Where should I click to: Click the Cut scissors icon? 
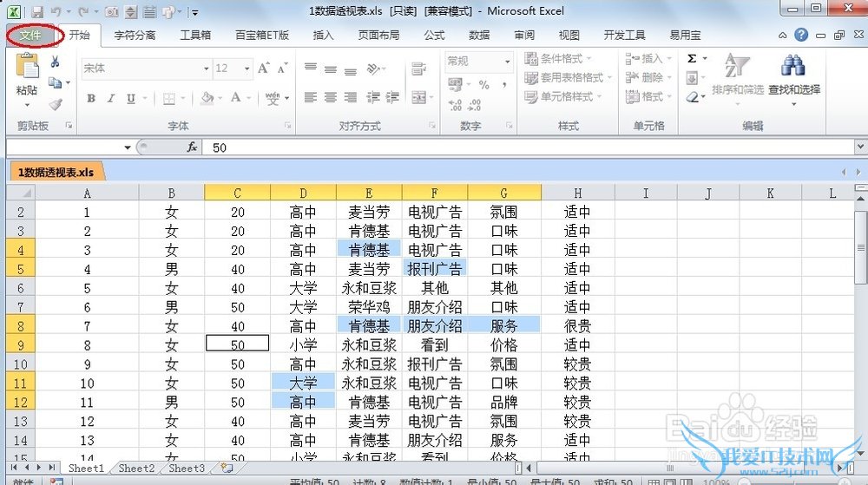click(x=56, y=62)
